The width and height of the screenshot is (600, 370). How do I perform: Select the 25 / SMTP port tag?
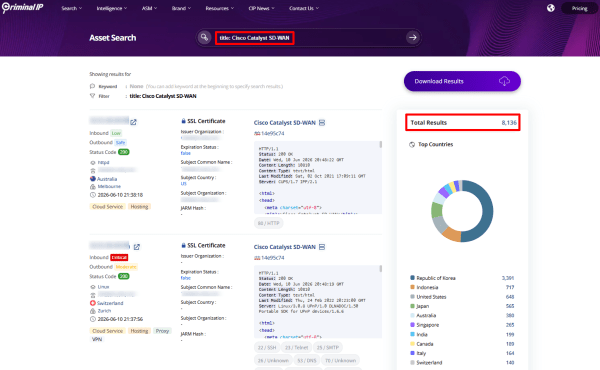tap(328, 347)
